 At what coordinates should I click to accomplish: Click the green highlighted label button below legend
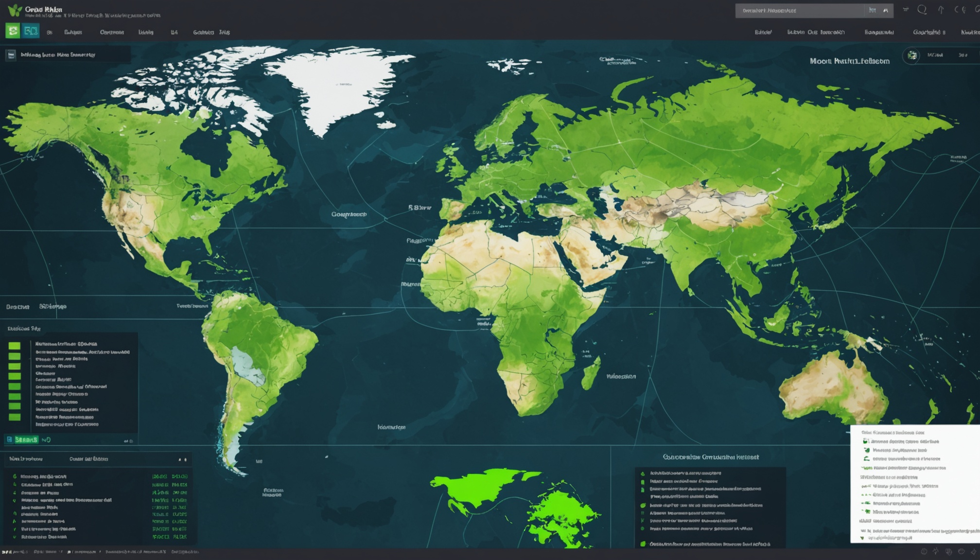tap(26, 439)
